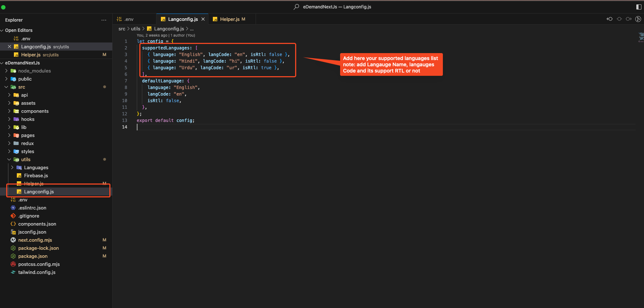Click the next.config.mjs file icon
This screenshot has width=644, height=308.
(x=13, y=240)
